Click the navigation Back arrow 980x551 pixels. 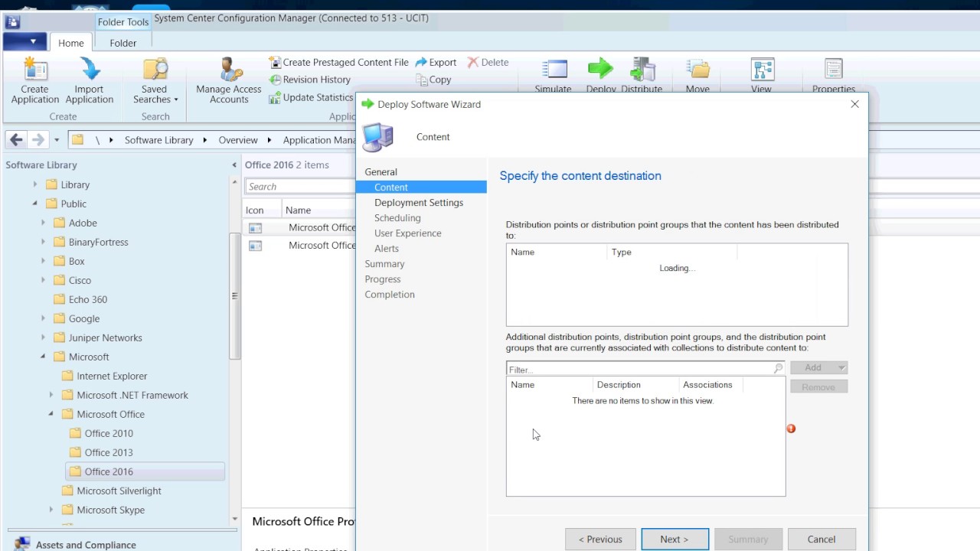tap(16, 140)
